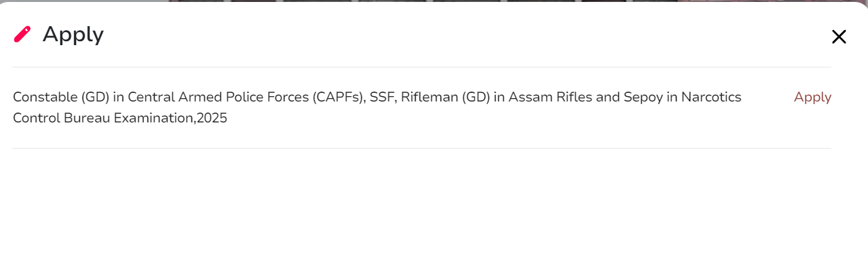Dismiss the modal using the black cross icon
868x254 pixels.
pyautogui.click(x=838, y=37)
